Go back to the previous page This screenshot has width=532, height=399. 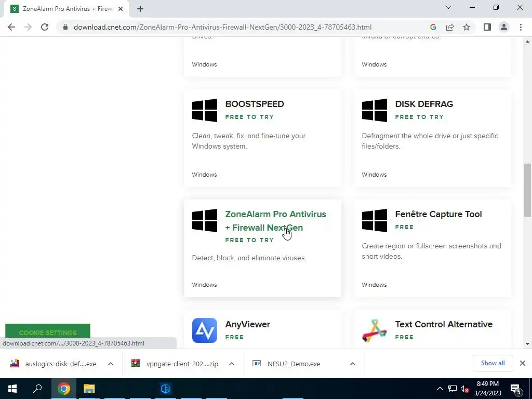point(11,27)
